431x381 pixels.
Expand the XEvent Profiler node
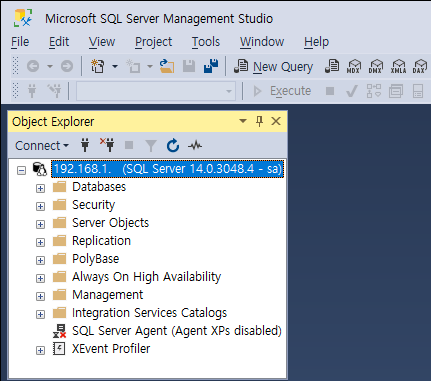tap(40, 350)
